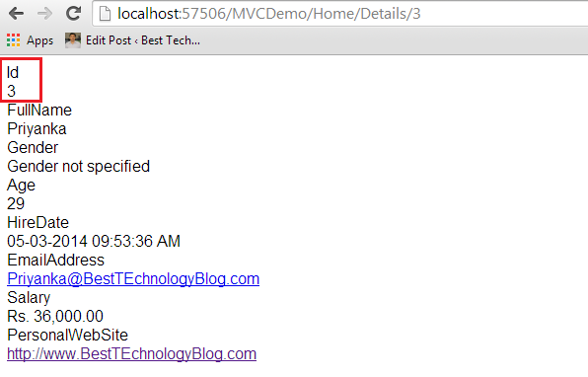Click the name Priyanka
Viewport: 588px width, 377px height.
pos(37,128)
